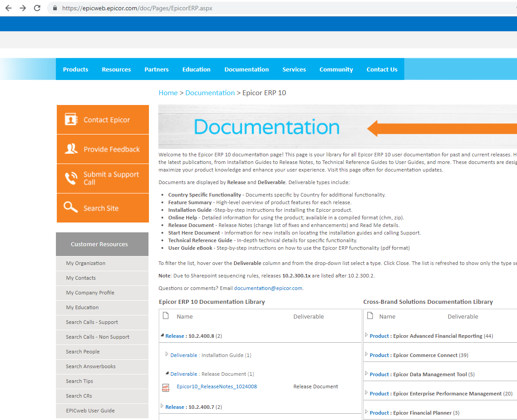
Task: Click Product link for Epicor Advanced Financial Reporting
Action: [x=379, y=336]
